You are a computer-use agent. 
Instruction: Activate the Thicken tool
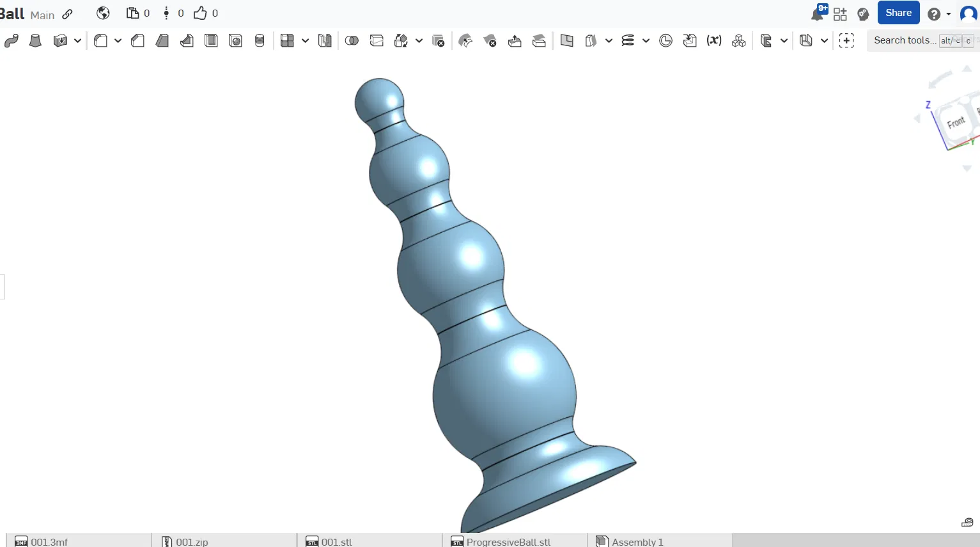click(x=60, y=41)
